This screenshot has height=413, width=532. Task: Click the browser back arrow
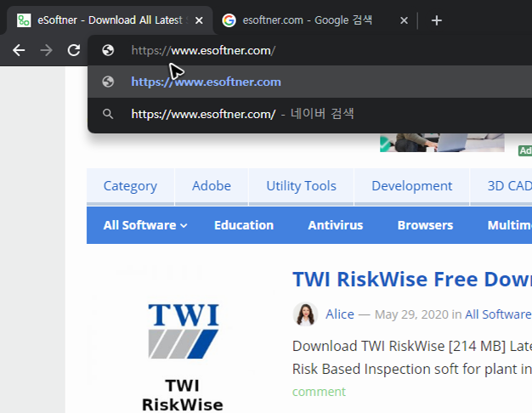click(x=19, y=51)
